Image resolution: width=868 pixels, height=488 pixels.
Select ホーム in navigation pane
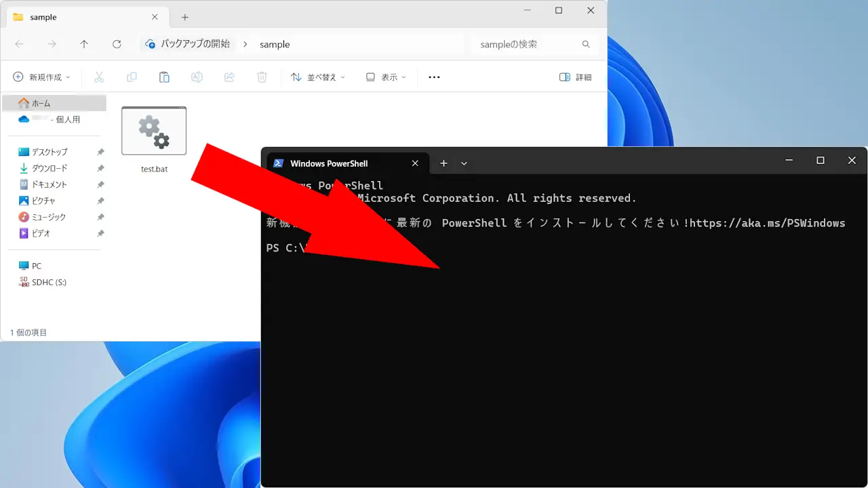tap(54, 103)
